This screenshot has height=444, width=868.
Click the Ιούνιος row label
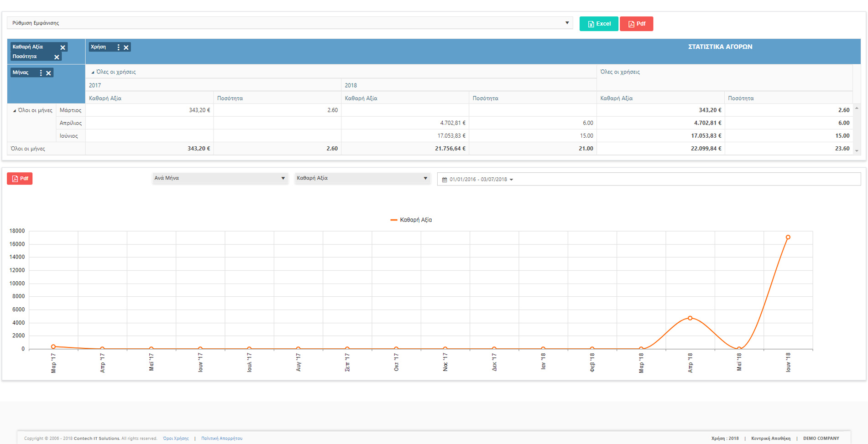(70, 136)
